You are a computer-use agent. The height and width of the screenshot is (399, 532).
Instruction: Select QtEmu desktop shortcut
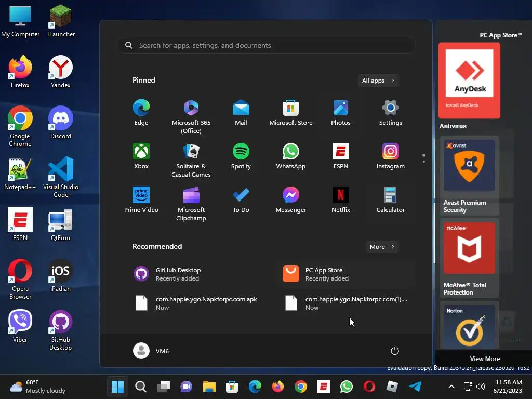point(60,224)
